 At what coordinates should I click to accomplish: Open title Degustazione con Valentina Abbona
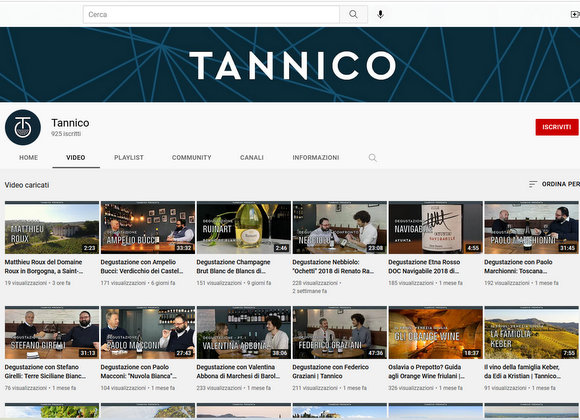(238, 372)
